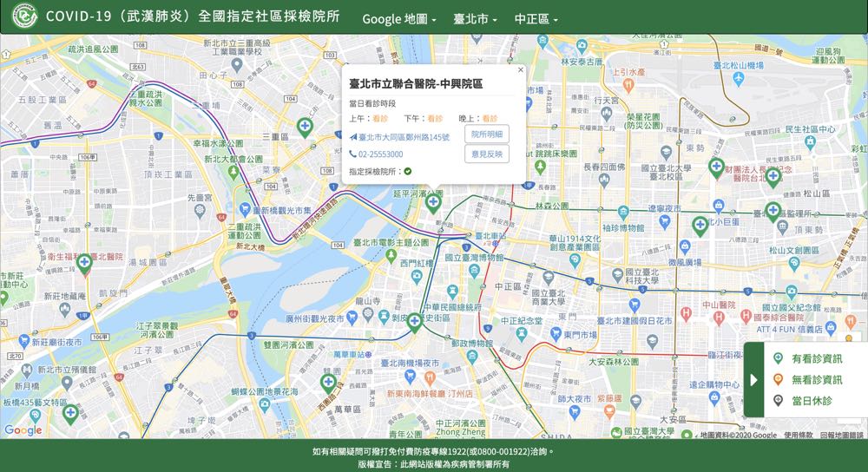Click the 郵政博物館 museum icon
The width and height of the screenshot is (868, 472).
471,357
